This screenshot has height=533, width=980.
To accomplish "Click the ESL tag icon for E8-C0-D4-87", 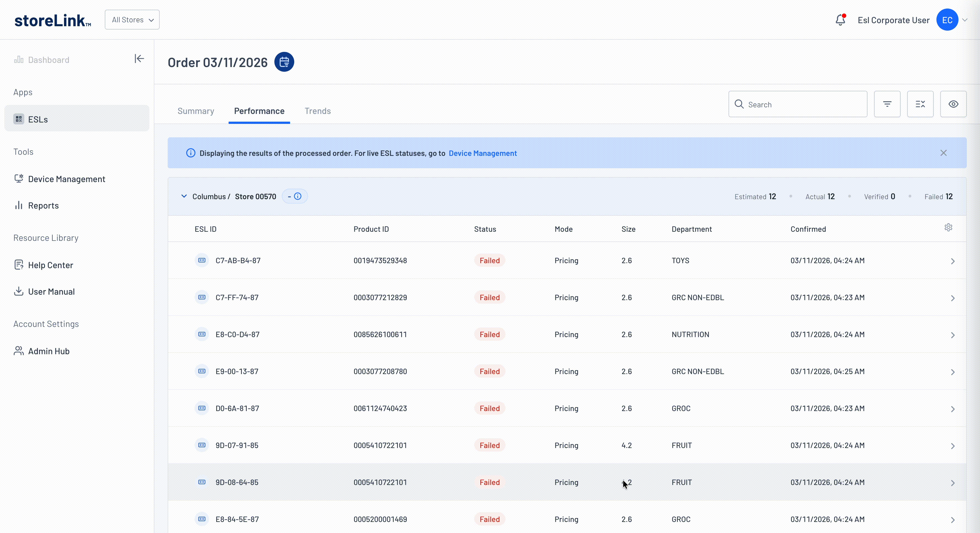I will tap(202, 334).
